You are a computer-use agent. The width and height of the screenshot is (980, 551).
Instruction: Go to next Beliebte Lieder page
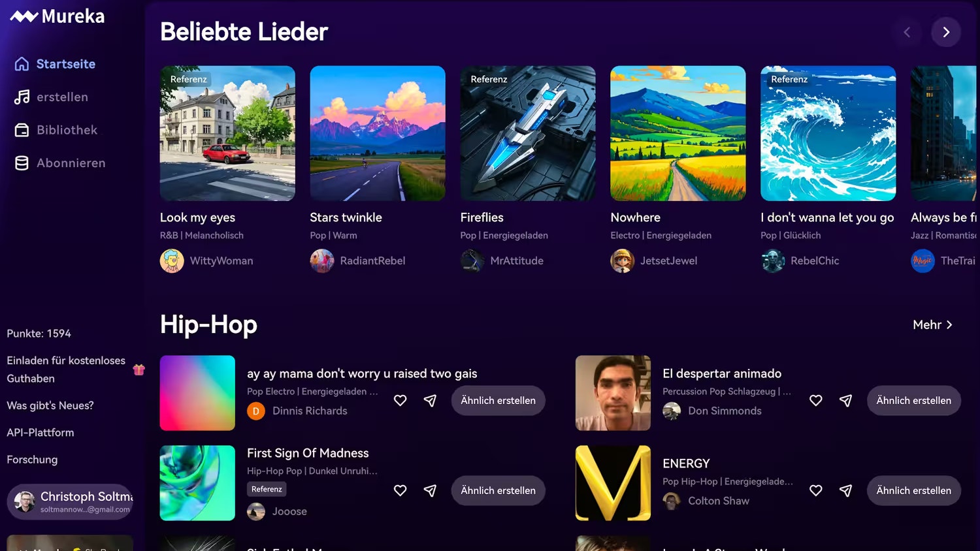946,32
